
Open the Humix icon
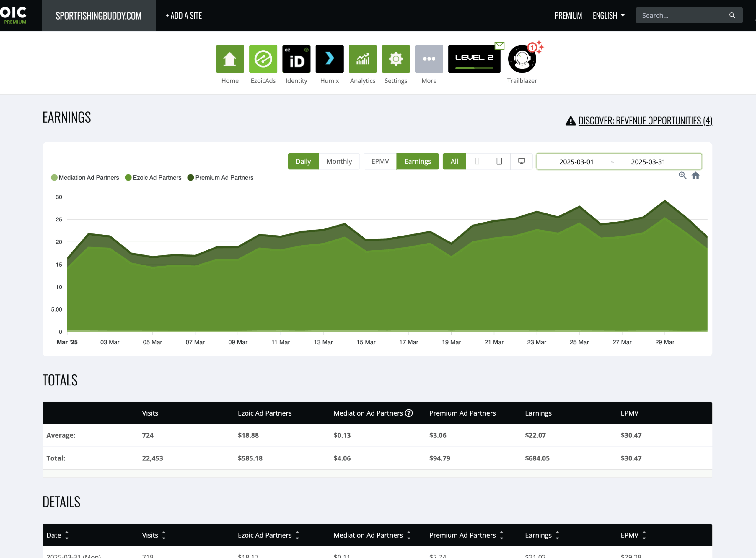tap(329, 59)
